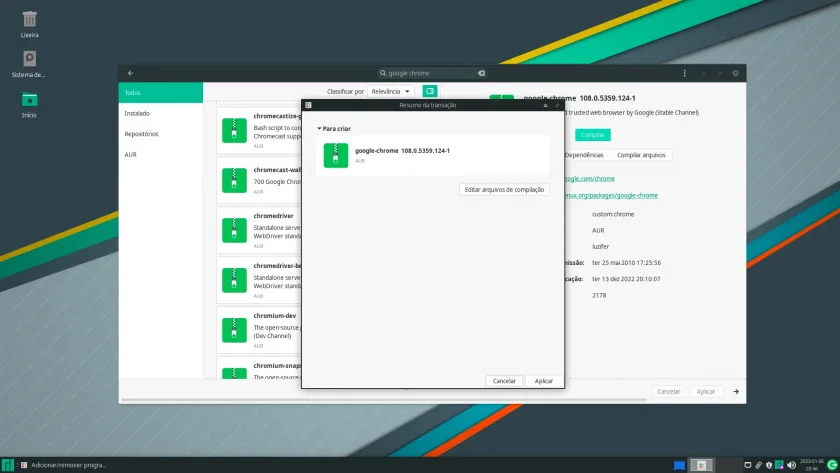Click the 'custom:chrome' license value
The image size is (840, 473).
613,214
